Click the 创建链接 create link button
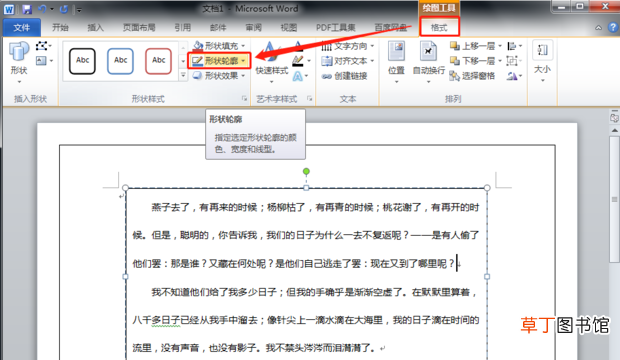The width and height of the screenshot is (620, 360). click(345, 76)
